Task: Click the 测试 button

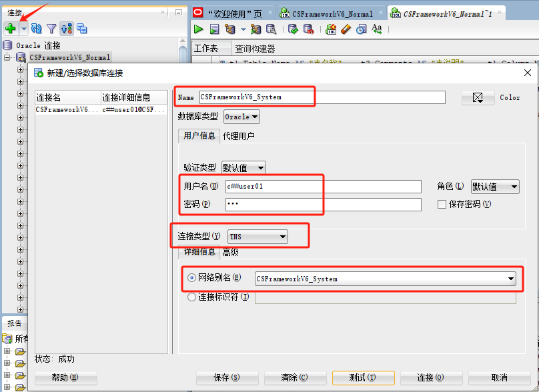Action: 364,377
